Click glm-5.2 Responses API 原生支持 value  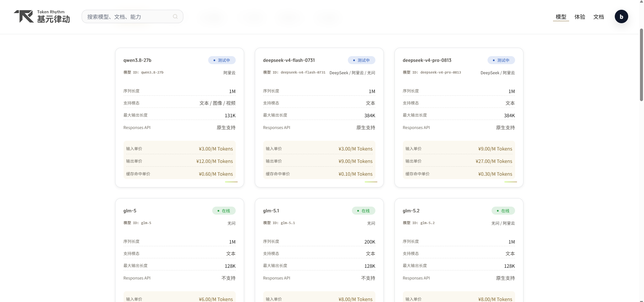[505, 278]
